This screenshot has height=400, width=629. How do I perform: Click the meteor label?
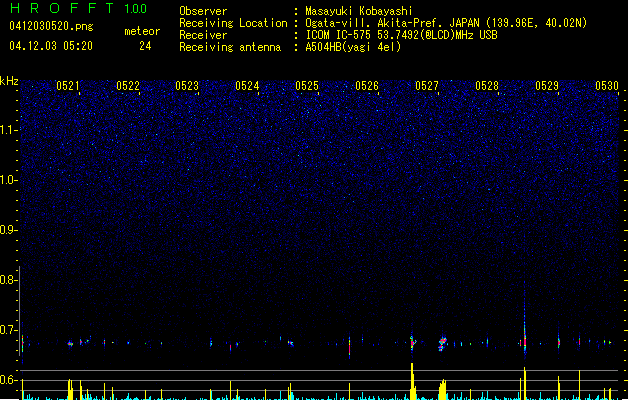142,31
